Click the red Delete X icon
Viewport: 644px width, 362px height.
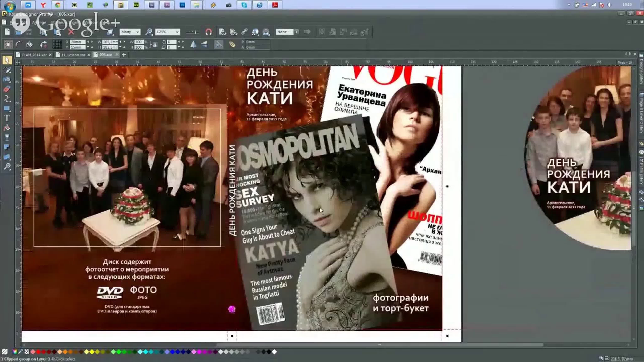click(71, 32)
